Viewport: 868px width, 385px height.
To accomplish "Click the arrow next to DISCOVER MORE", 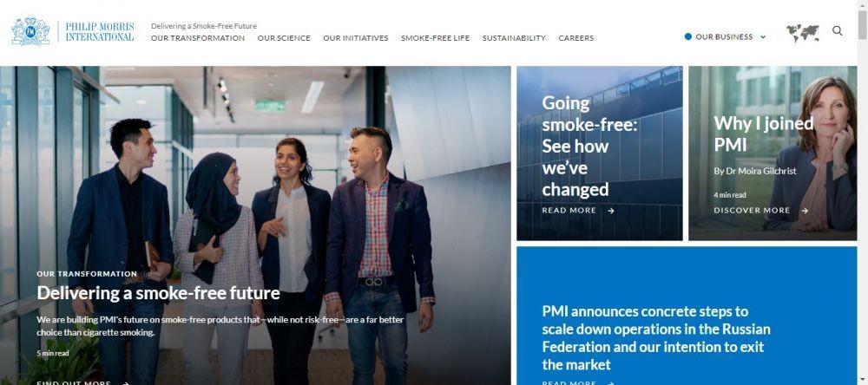I will [805, 211].
